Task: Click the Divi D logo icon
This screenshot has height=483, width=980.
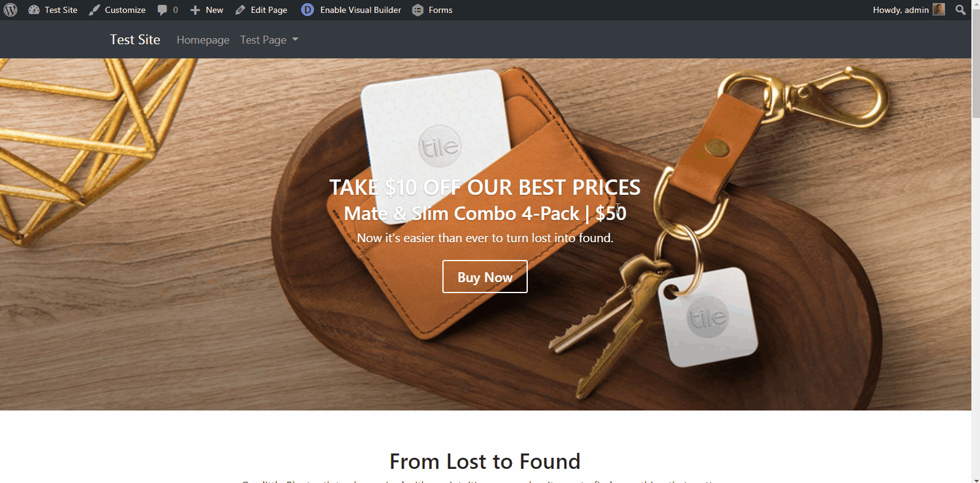Action: (x=307, y=10)
